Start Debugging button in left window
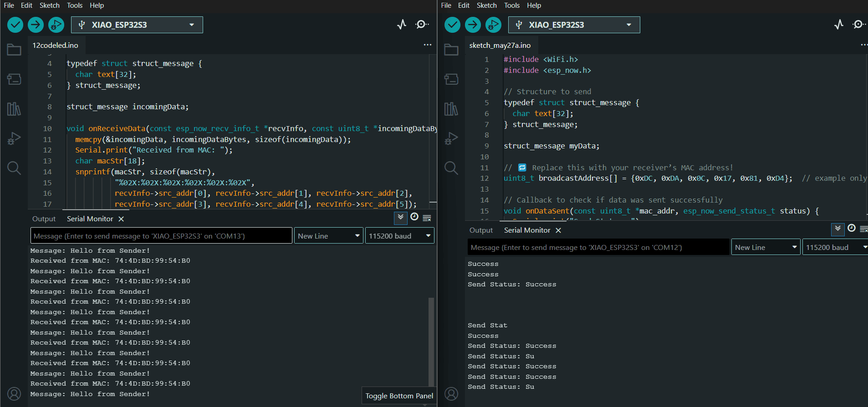Image resolution: width=868 pixels, height=407 pixels. 56,25
